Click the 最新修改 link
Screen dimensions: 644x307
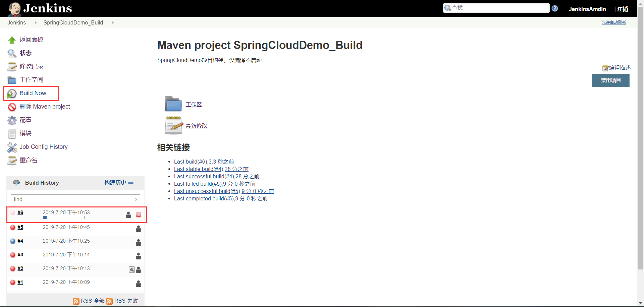pyautogui.click(x=196, y=126)
